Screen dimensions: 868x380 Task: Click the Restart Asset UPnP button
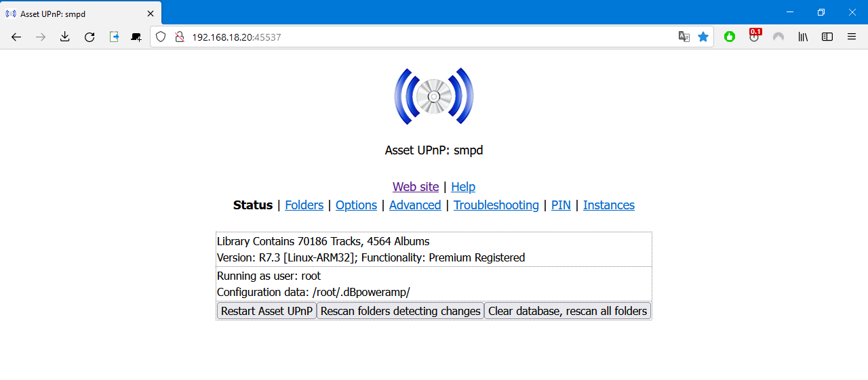[x=267, y=311]
